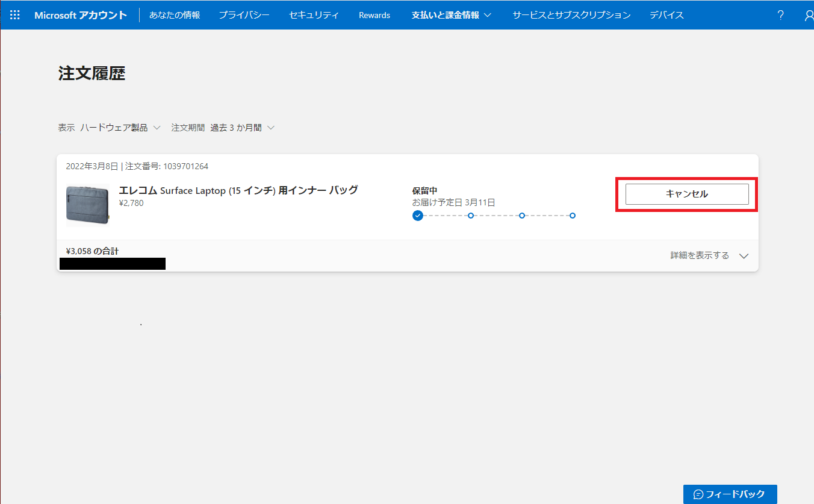Screen dimensions: 814x504
Task: Open the help question mark icon
Action: [781, 15]
